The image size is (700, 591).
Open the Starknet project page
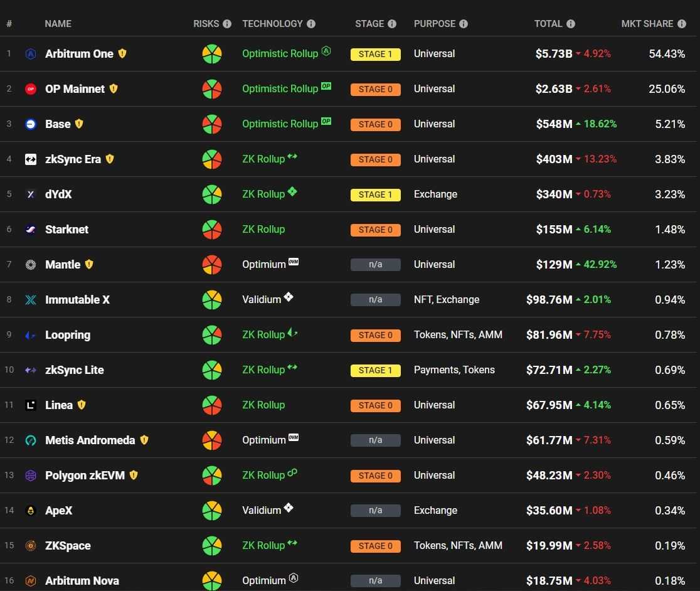click(x=66, y=230)
